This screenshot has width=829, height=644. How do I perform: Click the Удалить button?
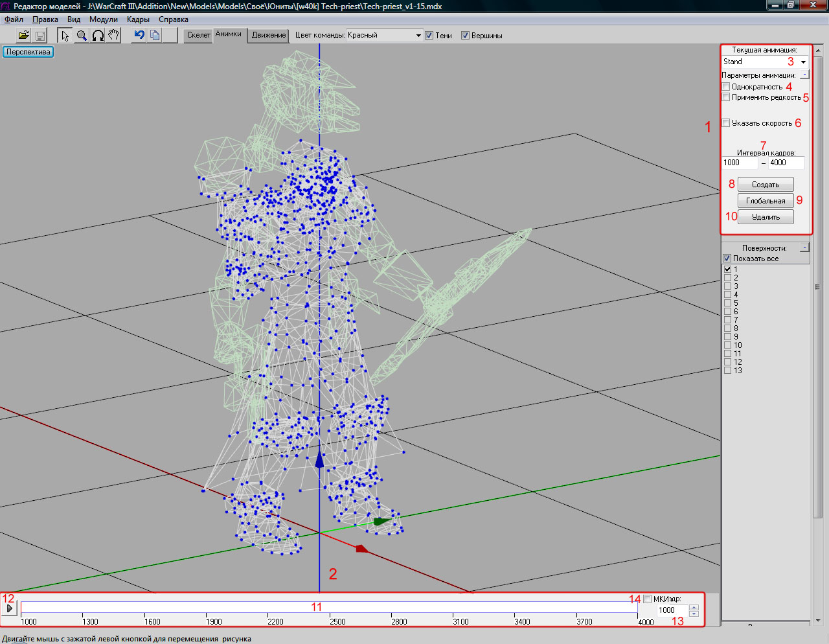tap(766, 217)
